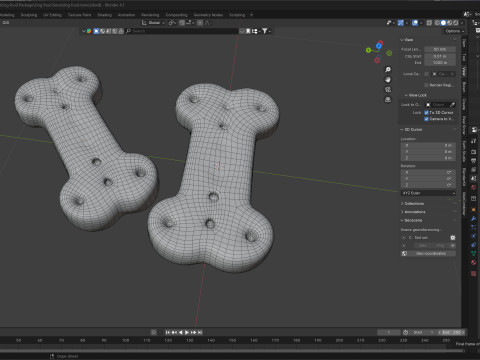Open Texture Paint workspace tab
Screen dimensions: 480x360
(79, 15)
